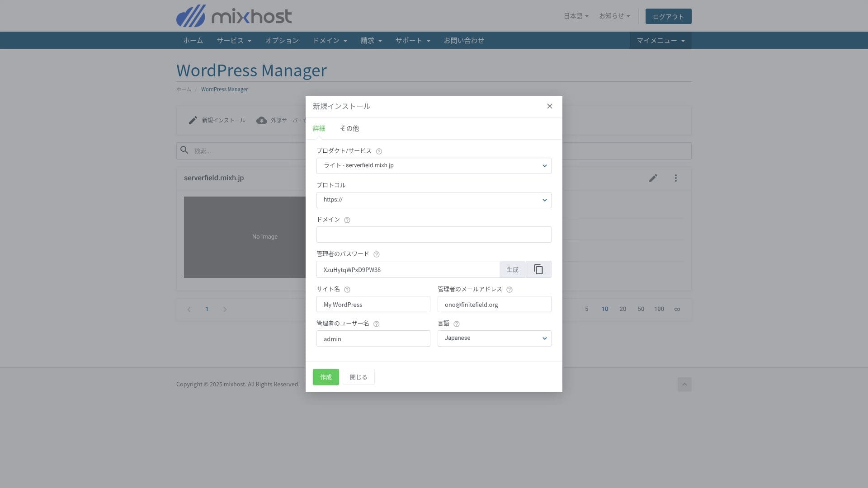The height and width of the screenshot is (488, 868).
Task: Click help icon beside プロダクト/サービス label
Action: (379, 151)
